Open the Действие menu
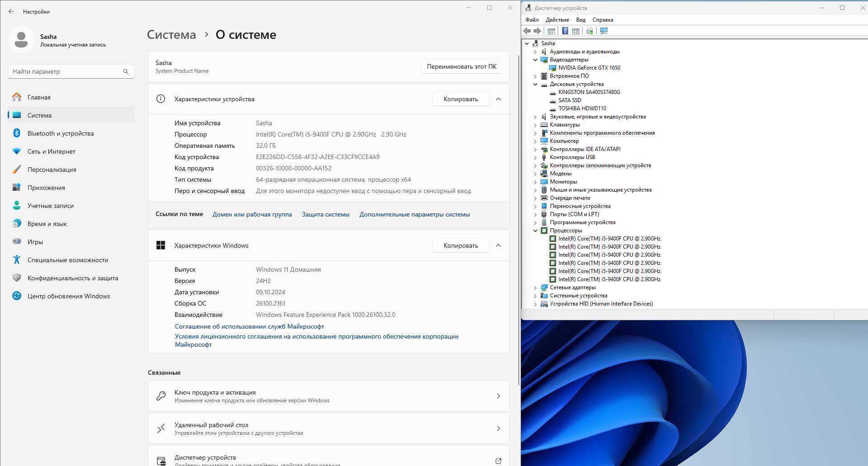This screenshot has width=868, height=466. 557,20
